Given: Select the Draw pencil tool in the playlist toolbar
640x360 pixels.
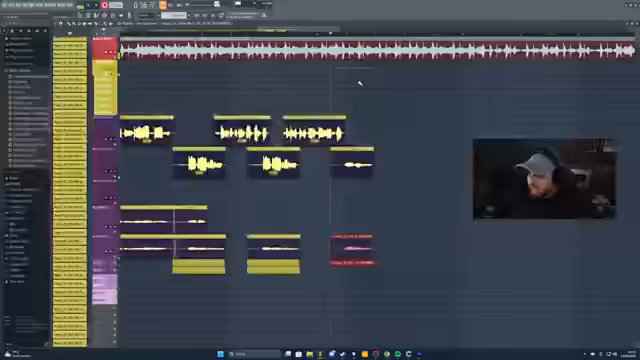Looking at the screenshot, I should coord(68,24).
